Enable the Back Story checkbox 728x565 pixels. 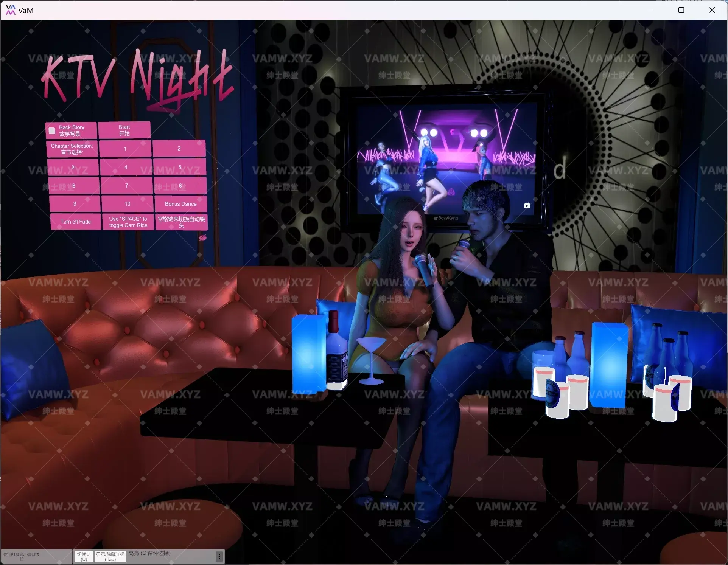(x=52, y=130)
